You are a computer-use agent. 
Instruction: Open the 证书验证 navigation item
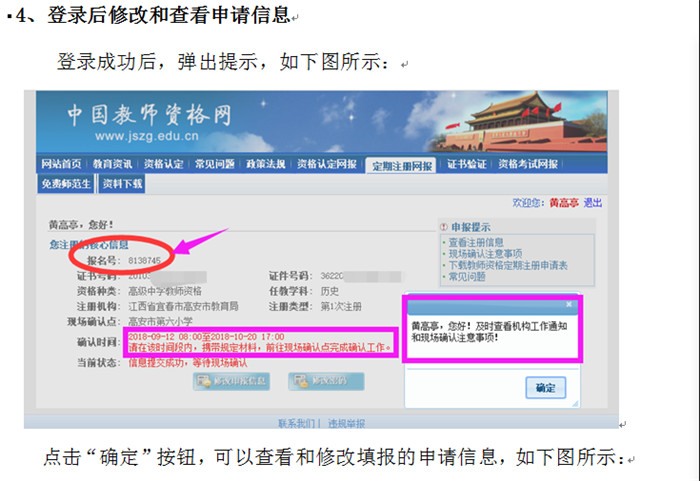click(x=467, y=164)
